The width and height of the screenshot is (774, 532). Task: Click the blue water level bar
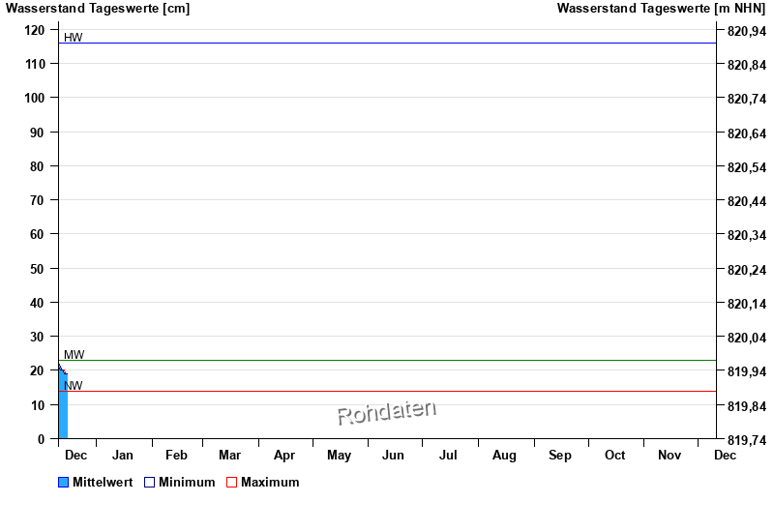coord(63,411)
